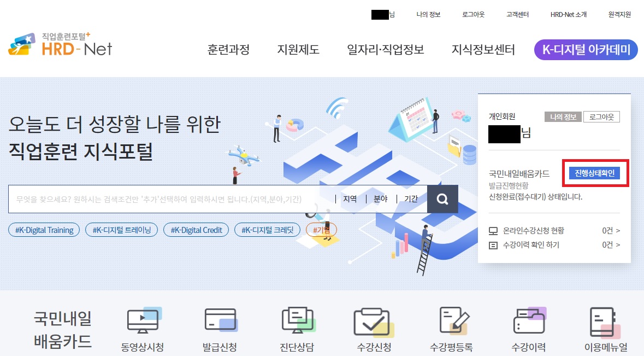The width and height of the screenshot is (644, 356).
Task: Expand 0건 arrow for 온라인수강신청 현황
Action: pyautogui.click(x=611, y=231)
